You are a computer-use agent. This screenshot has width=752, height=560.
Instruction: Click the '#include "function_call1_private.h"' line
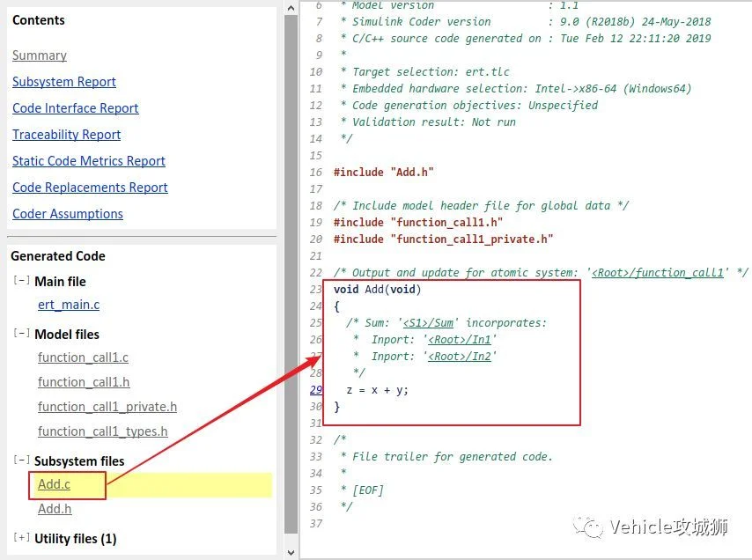[444, 239]
